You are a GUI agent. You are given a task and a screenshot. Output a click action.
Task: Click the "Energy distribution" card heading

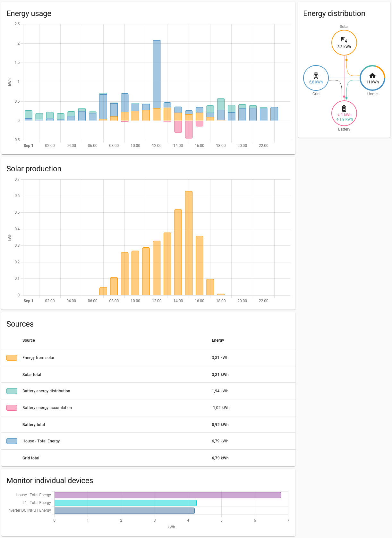tap(334, 13)
